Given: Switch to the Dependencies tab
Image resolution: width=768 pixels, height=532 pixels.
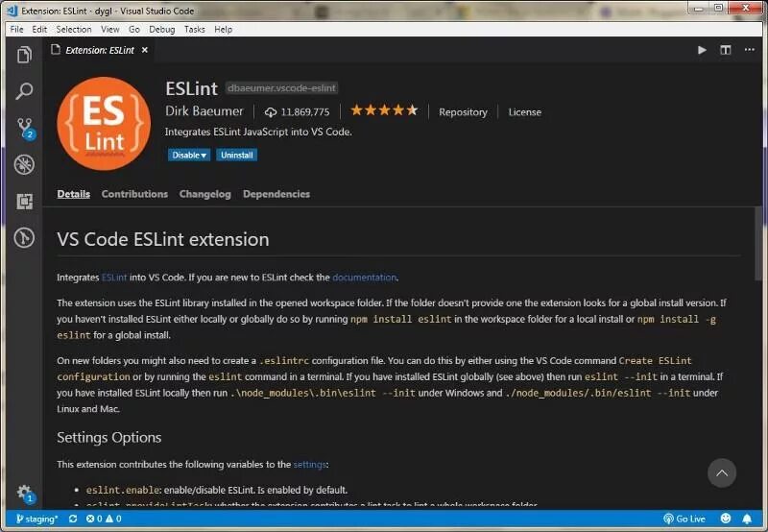Looking at the screenshot, I should pyautogui.click(x=276, y=195).
